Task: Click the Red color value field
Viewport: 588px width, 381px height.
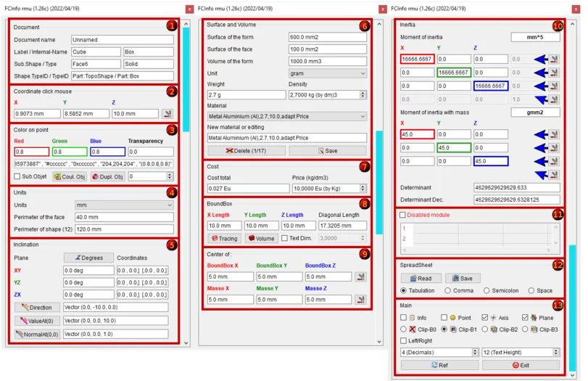Action: (30, 152)
